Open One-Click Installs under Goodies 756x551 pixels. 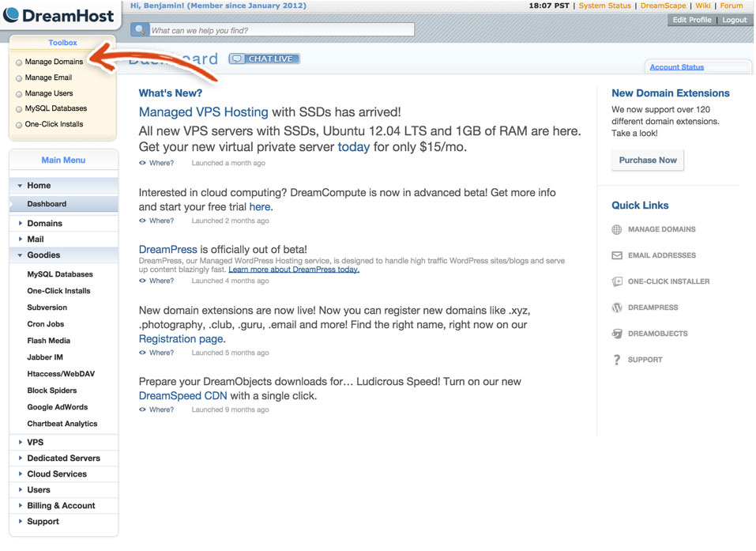point(58,291)
